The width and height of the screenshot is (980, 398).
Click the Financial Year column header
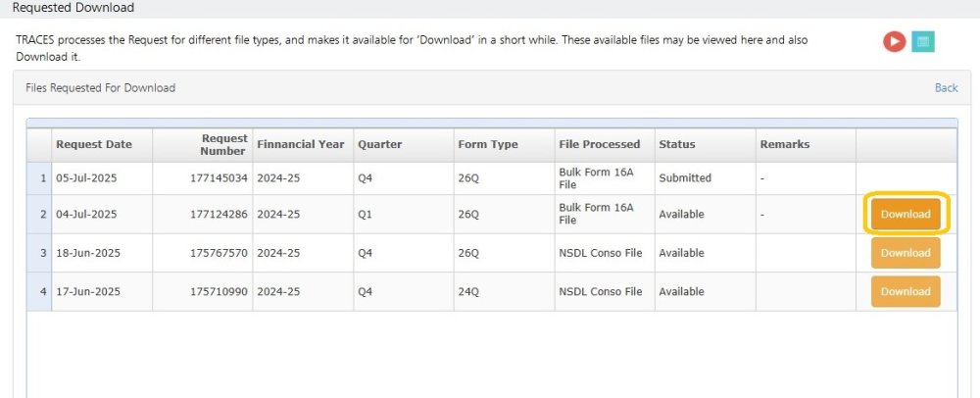(x=301, y=145)
